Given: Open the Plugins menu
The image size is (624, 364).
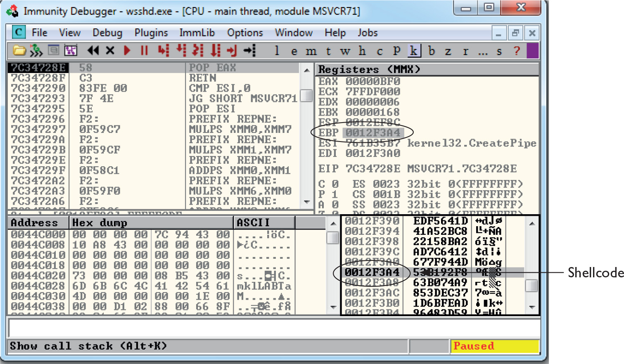Looking at the screenshot, I should pos(151,33).
